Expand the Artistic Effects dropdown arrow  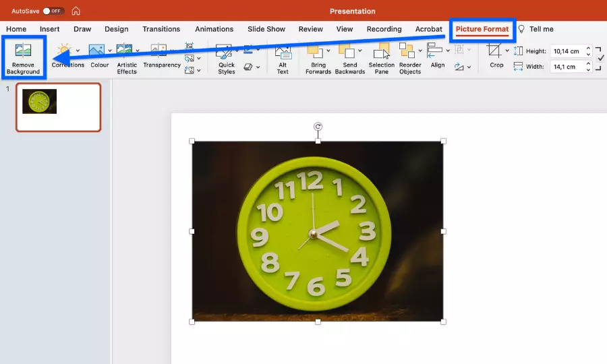coord(138,51)
